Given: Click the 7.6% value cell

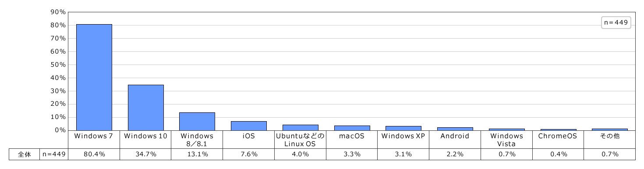Looking at the screenshot, I should (x=249, y=154).
